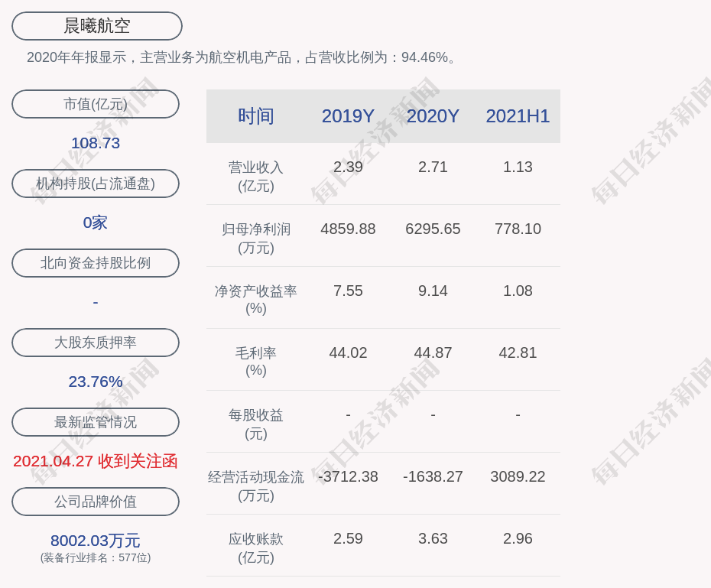Click the 时间 column header
Screen dimensions: 711x588
click(256, 116)
